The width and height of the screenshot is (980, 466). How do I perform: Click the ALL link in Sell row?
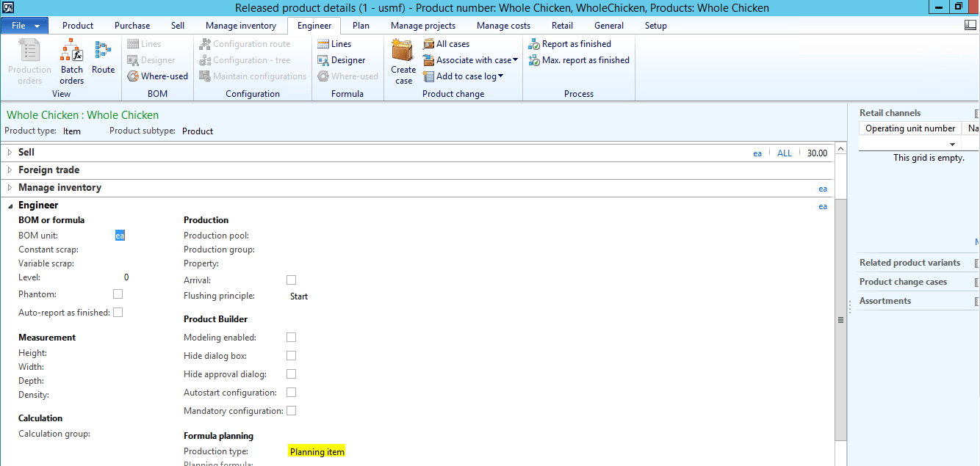pos(785,153)
